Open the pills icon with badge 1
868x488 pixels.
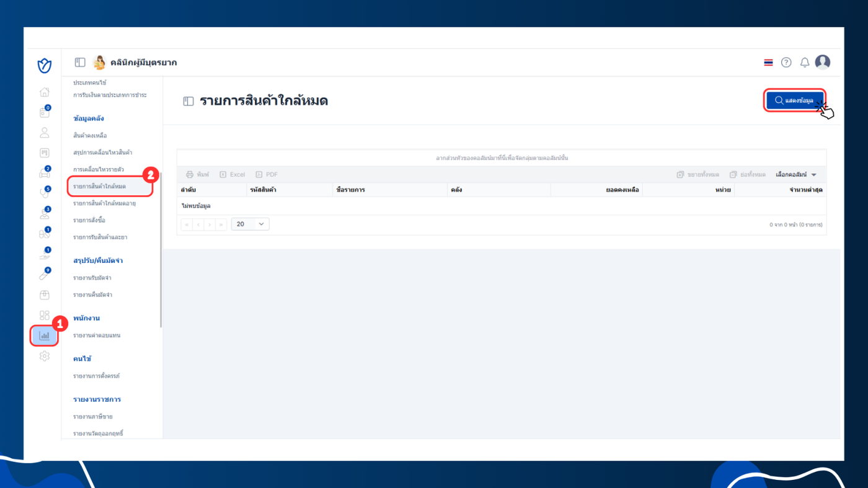click(x=45, y=234)
